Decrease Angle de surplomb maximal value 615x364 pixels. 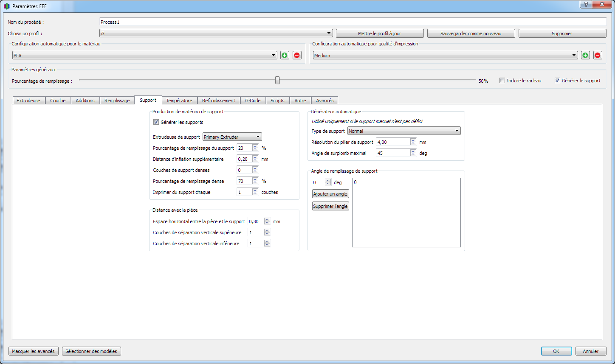point(413,155)
